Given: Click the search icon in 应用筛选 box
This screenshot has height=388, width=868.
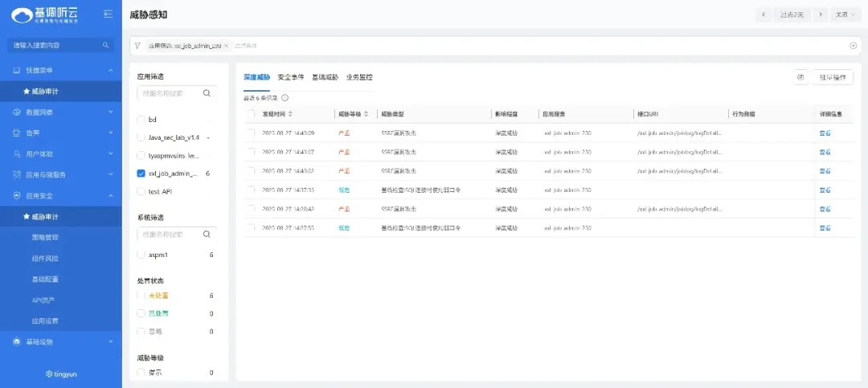Looking at the screenshot, I should coord(207,93).
